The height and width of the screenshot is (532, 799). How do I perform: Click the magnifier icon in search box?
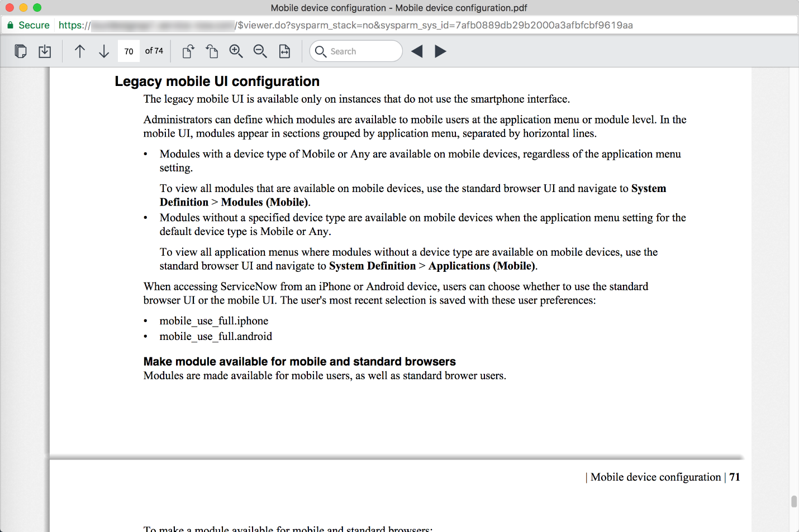tap(321, 51)
